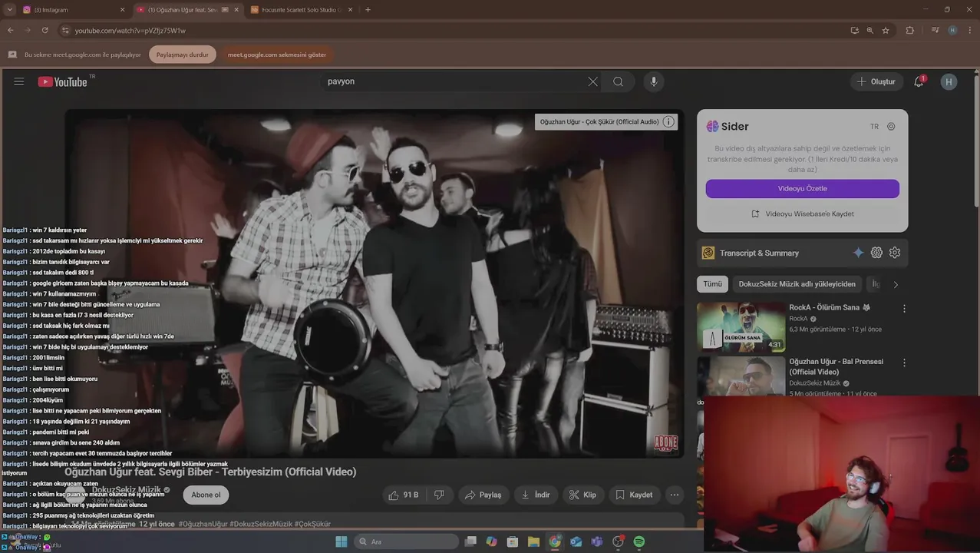Click 'Paylaşmayı durdur' to stop sharing
The height and width of the screenshot is (553, 980).
183,55
